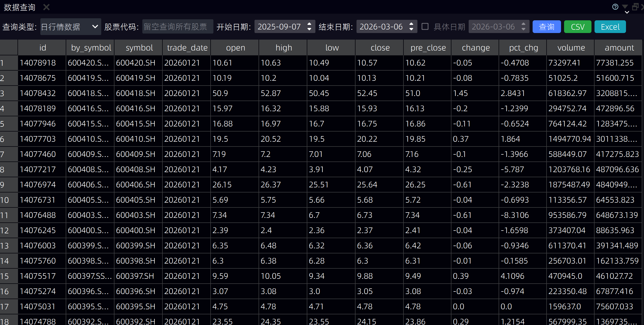This screenshot has height=325, width=644.
Task: Click the restore/float window icon
Action: [x=635, y=7]
